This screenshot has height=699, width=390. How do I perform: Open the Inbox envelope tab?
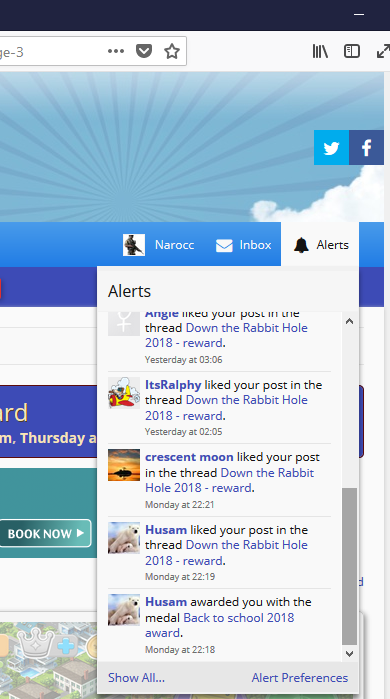point(243,245)
